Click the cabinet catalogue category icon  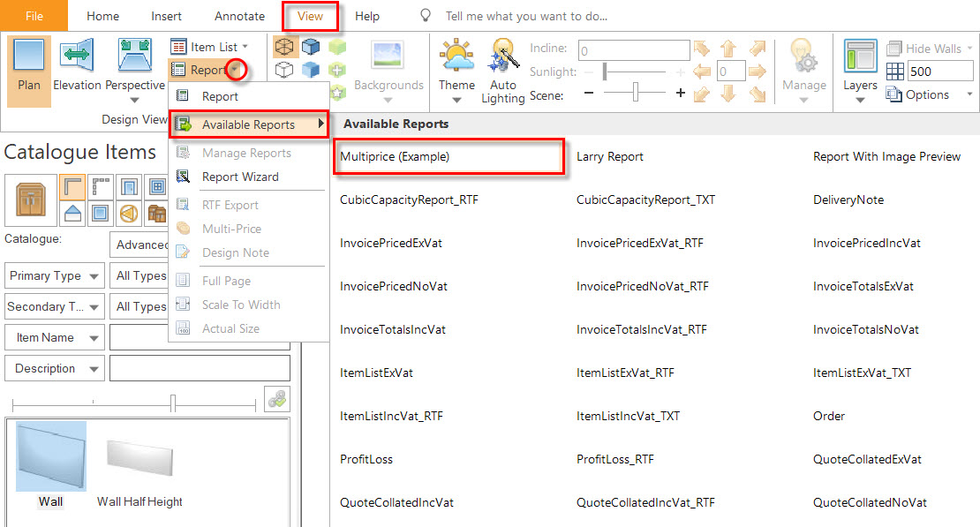31,200
